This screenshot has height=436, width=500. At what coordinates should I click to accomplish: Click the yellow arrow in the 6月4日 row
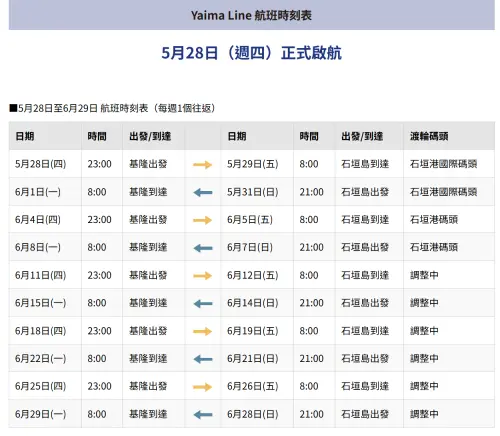pos(202,220)
